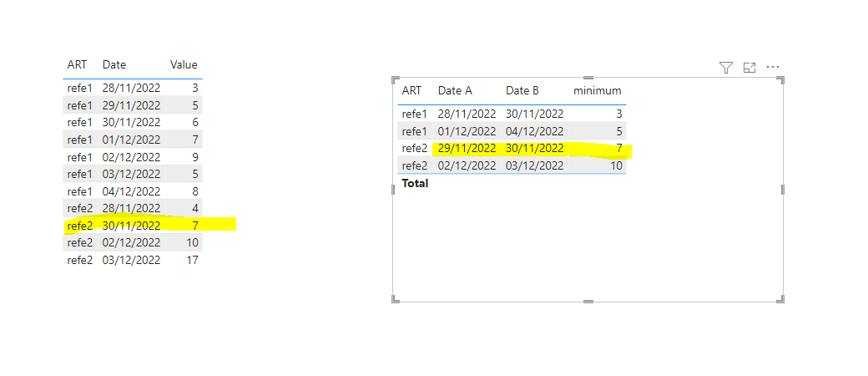Click left-middle resize handle of visual
868x376 pixels.
click(x=394, y=190)
